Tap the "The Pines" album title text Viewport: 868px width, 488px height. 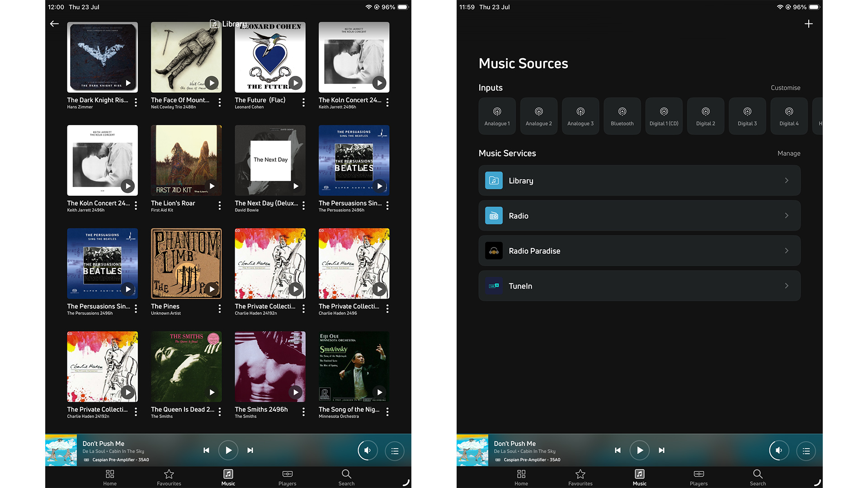(165, 306)
